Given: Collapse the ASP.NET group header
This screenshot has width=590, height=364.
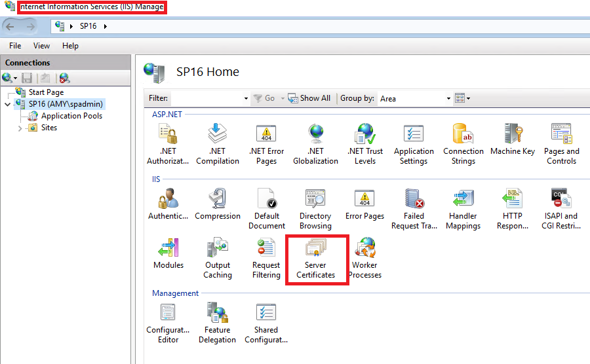Looking at the screenshot, I should [x=167, y=115].
